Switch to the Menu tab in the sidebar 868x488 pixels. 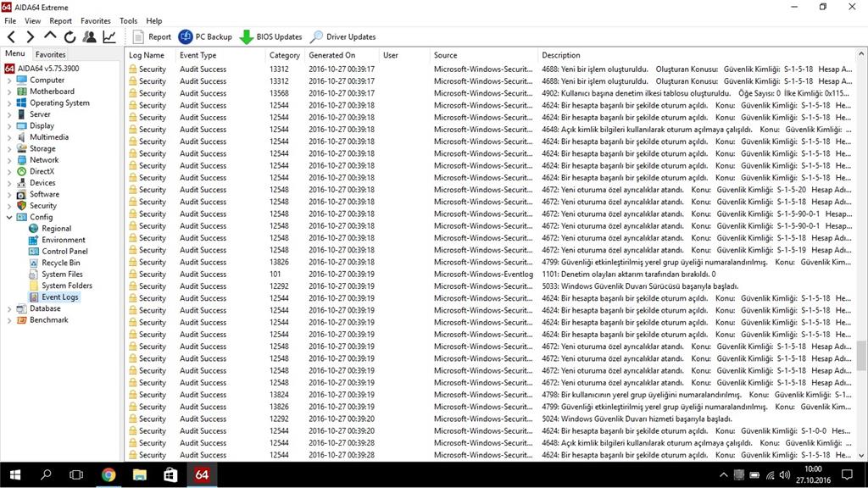(15, 53)
